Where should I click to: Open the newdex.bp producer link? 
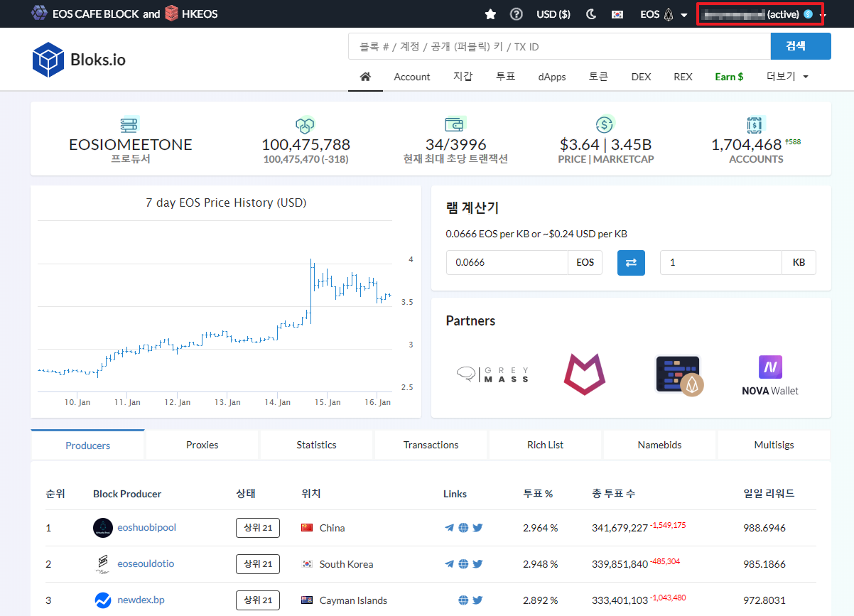click(141, 600)
